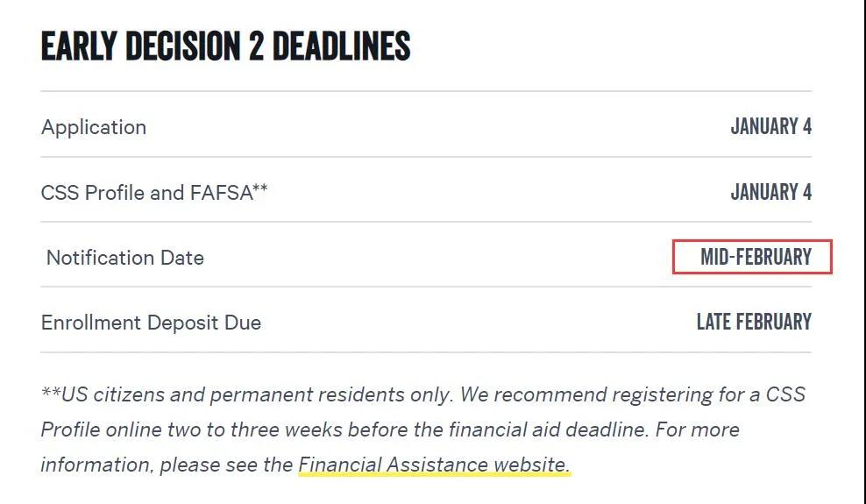Click January 4 in the Application row

[x=770, y=127]
